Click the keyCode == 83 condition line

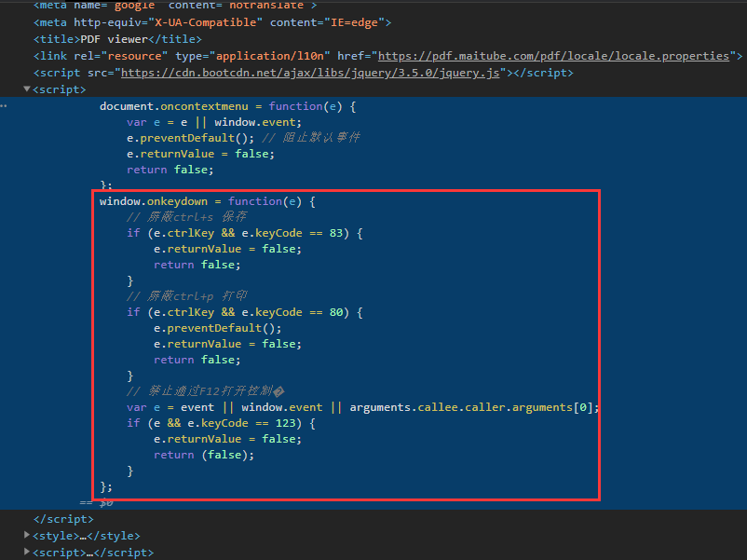[x=244, y=233]
